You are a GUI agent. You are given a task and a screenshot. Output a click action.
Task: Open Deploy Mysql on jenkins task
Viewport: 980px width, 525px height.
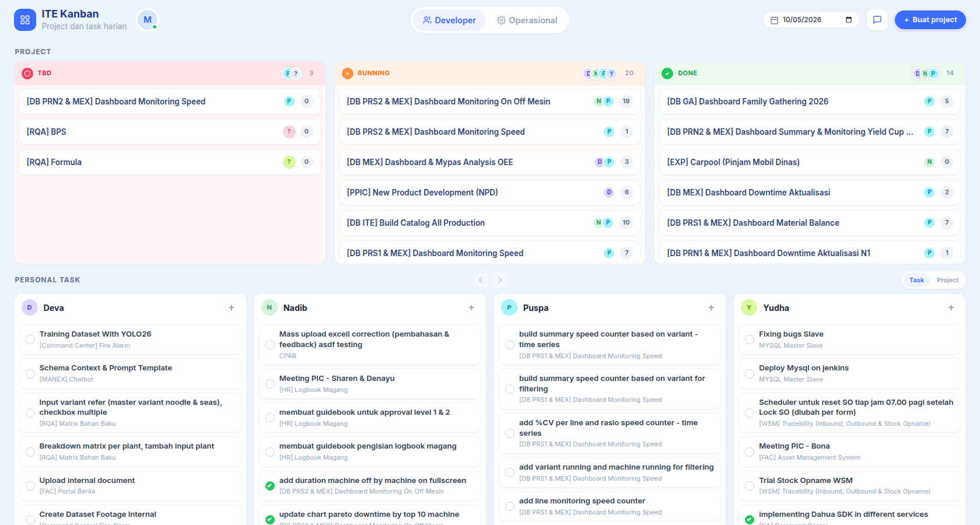click(x=849, y=373)
